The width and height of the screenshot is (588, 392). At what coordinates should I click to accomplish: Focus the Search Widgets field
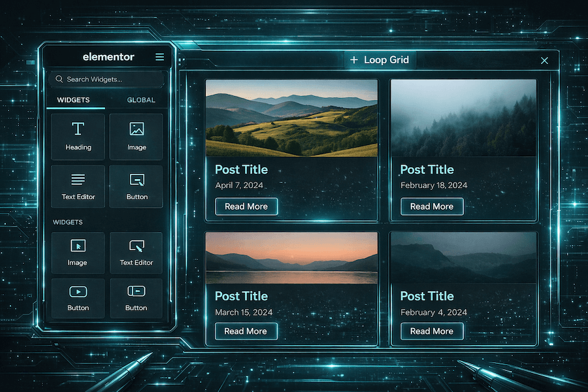click(x=106, y=79)
